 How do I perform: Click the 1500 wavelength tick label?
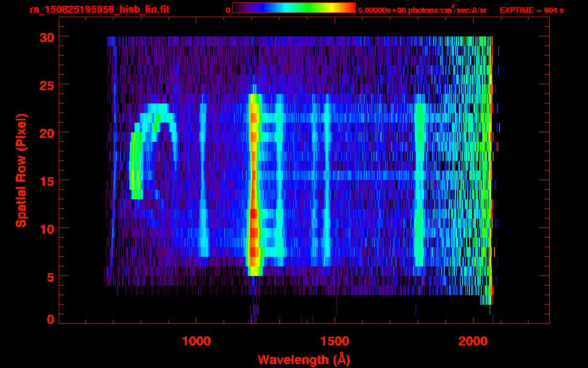tap(335, 341)
